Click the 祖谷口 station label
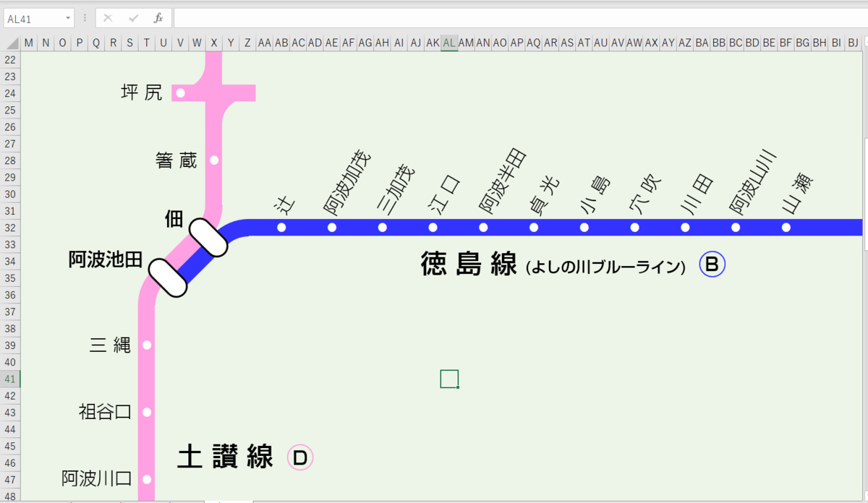This screenshot has width=868, height=503. (x=105, y=412)
